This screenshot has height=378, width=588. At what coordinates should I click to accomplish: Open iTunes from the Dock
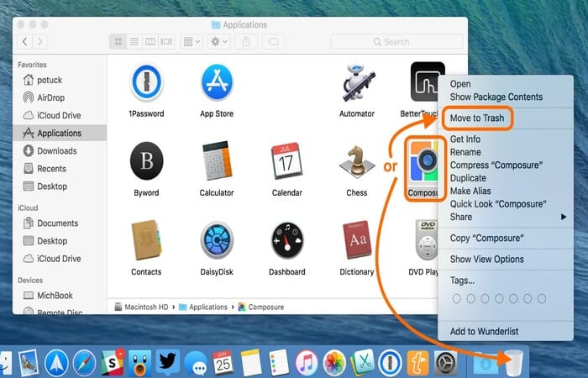coord(307,363)
